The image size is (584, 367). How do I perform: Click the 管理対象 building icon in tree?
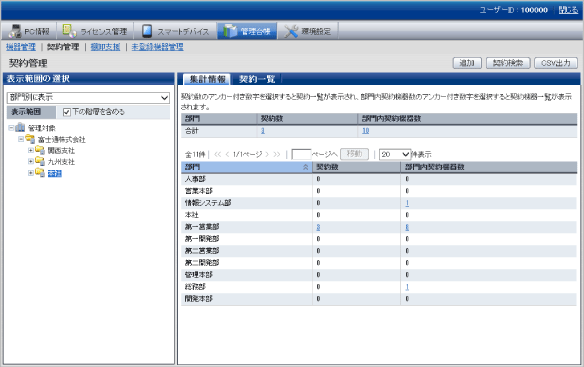20,128
